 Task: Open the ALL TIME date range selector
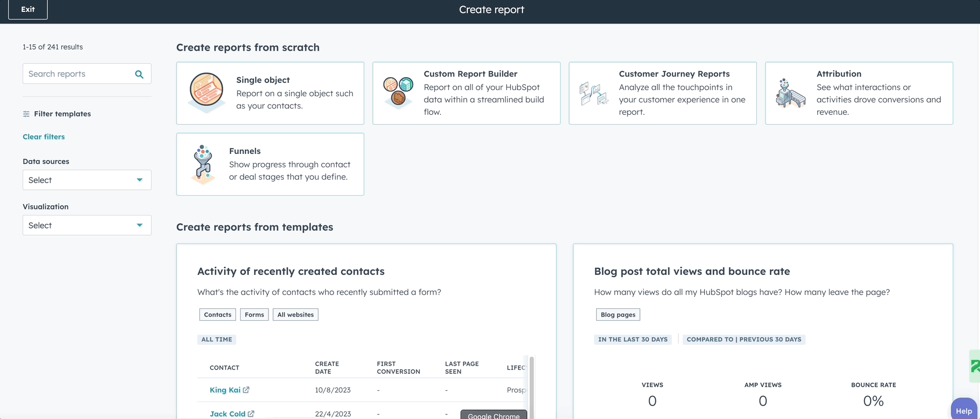216,339
